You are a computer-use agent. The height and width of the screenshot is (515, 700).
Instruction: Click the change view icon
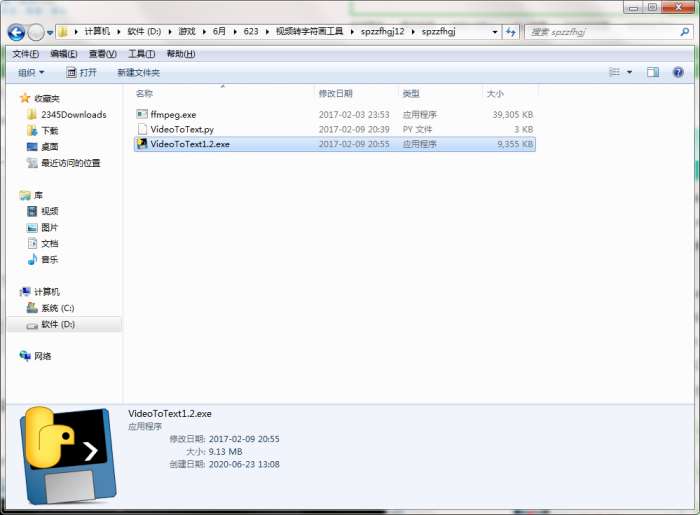pos(614,72)
